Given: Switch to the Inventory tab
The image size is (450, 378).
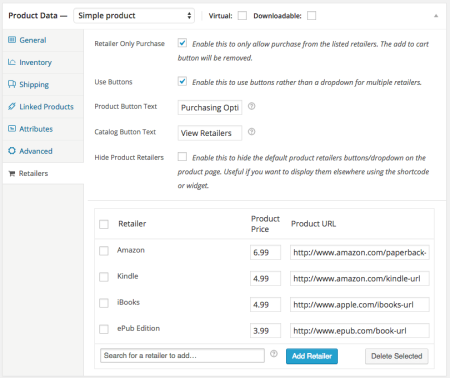Looking at the screenshot, I should (43, 62).
